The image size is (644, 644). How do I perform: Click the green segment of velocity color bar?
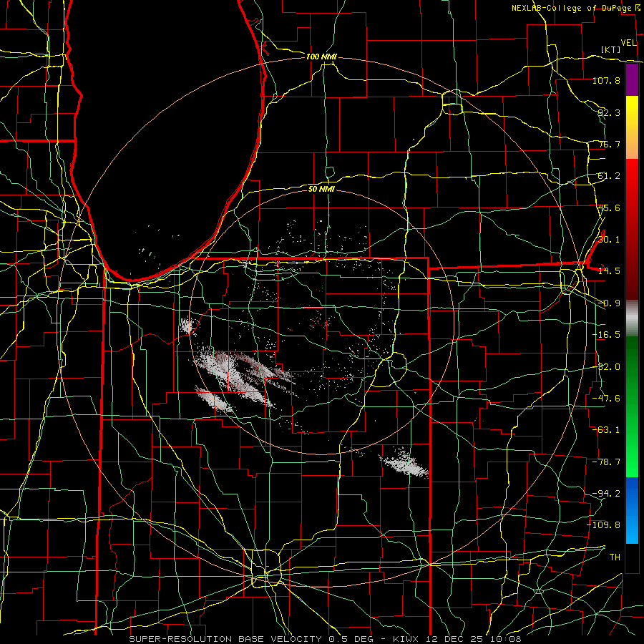[632, 406]
